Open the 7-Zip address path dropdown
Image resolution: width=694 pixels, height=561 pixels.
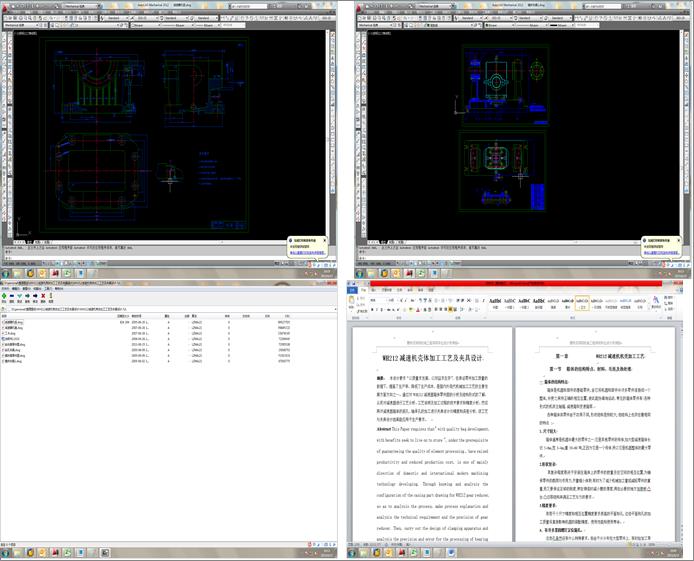336,307
